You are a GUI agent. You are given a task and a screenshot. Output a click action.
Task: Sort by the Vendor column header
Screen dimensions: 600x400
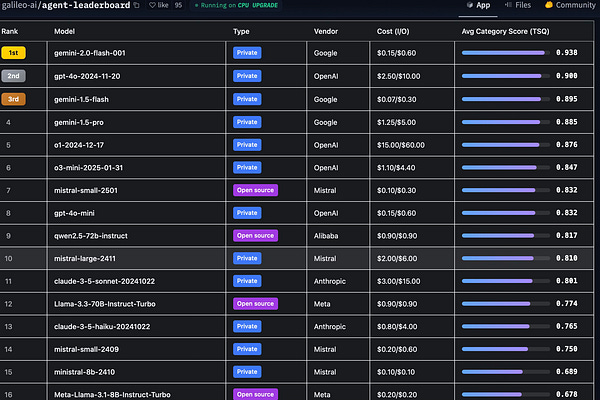pyautogui.click(x=326, y=31)
